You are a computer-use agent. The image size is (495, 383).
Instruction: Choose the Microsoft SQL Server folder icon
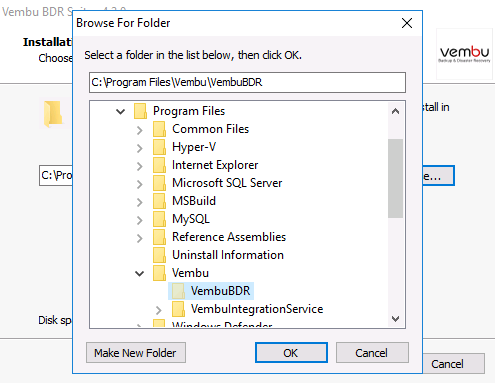(x=159, y=183)
